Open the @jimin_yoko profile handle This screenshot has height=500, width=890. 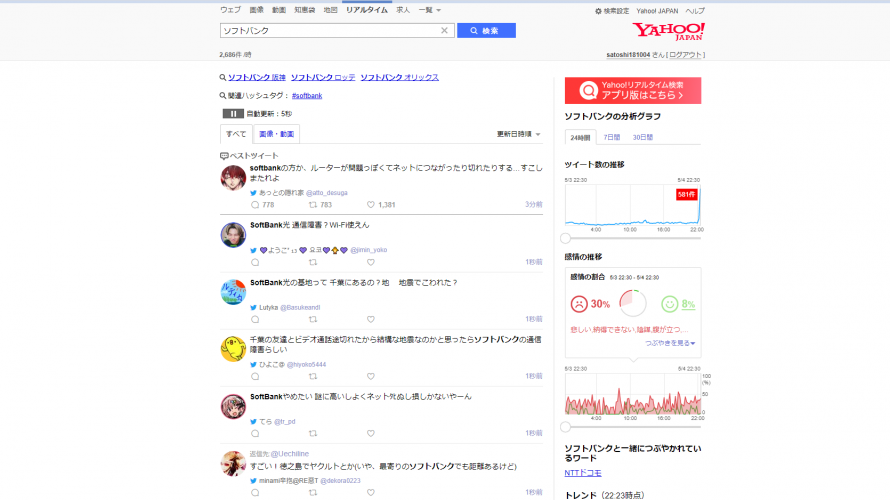tap(368, 250)
